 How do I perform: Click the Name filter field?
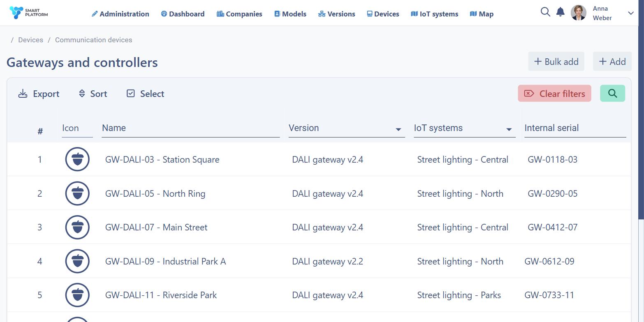click(x=191, y=128)
